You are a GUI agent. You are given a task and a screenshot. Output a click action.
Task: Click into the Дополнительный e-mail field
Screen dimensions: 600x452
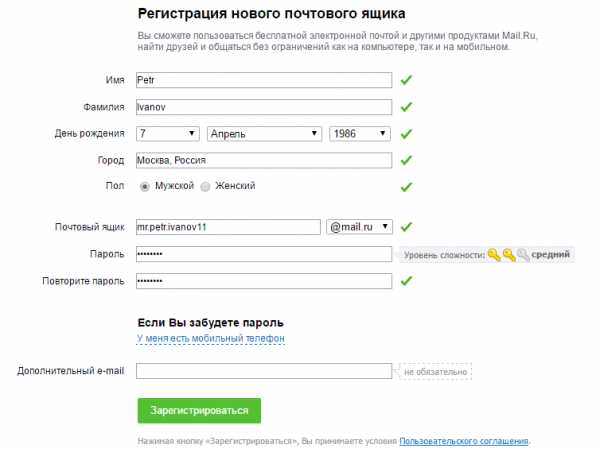pyautogui.click(x=263, y=371)
